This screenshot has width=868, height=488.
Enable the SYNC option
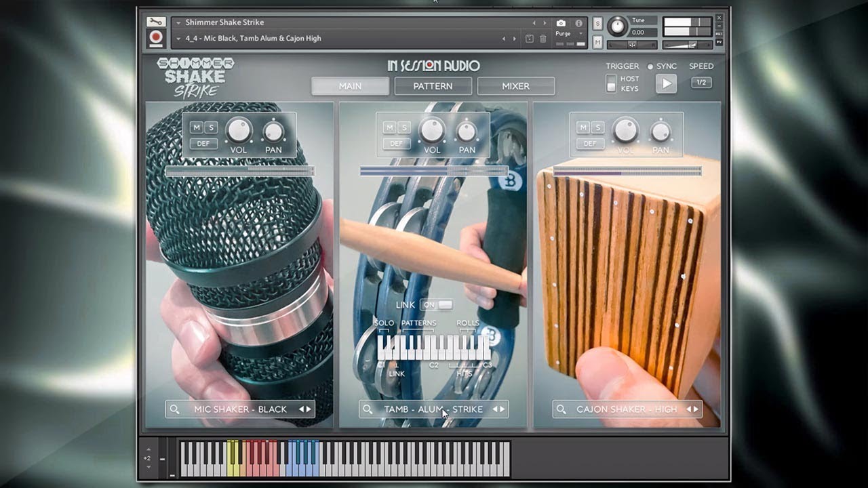(650, 67)
